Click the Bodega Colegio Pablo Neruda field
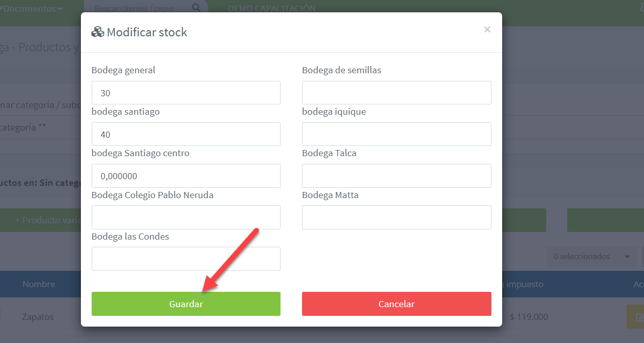This screenshot has width=644, height=343. [x=186, y=217]
